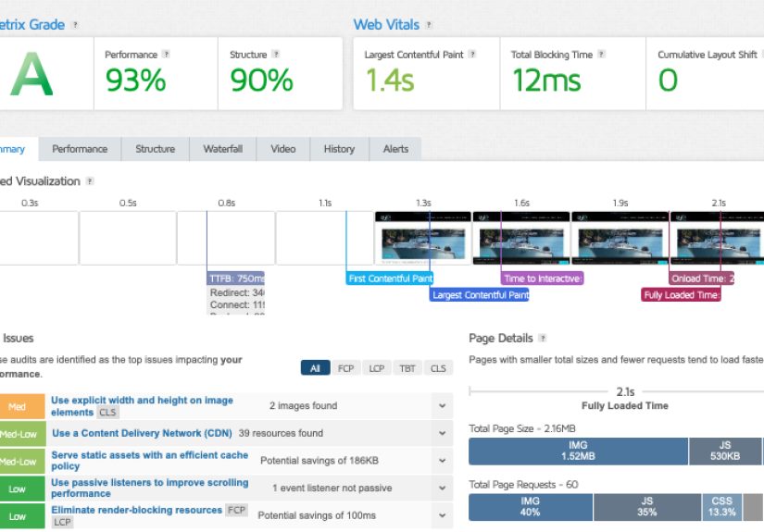Click the Web Vitals heading
Screen dimensions: 764x532
tap(386, 25)
